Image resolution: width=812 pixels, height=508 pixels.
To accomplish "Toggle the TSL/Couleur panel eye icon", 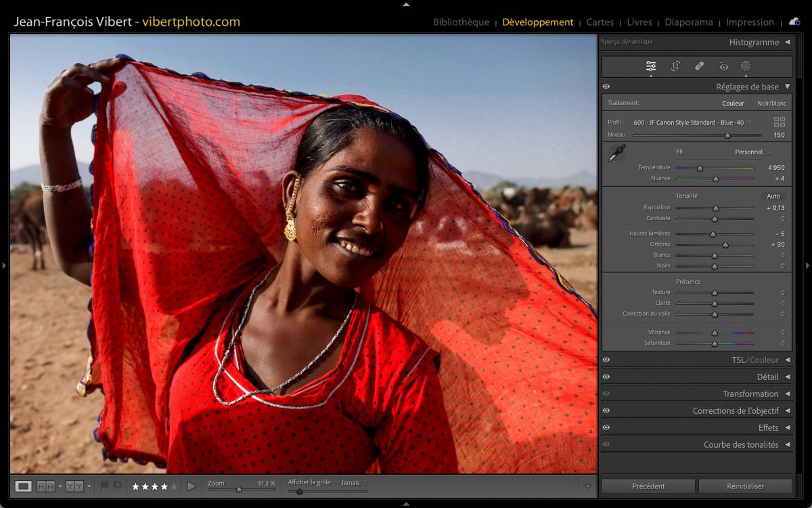I will click(x=606, y=360).
